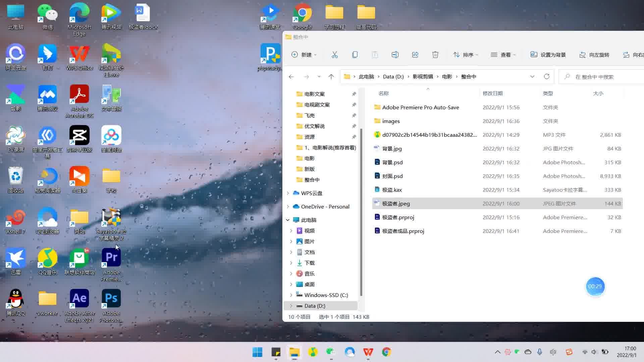Expand the Windows-SSD (C:) drive node

291,295
